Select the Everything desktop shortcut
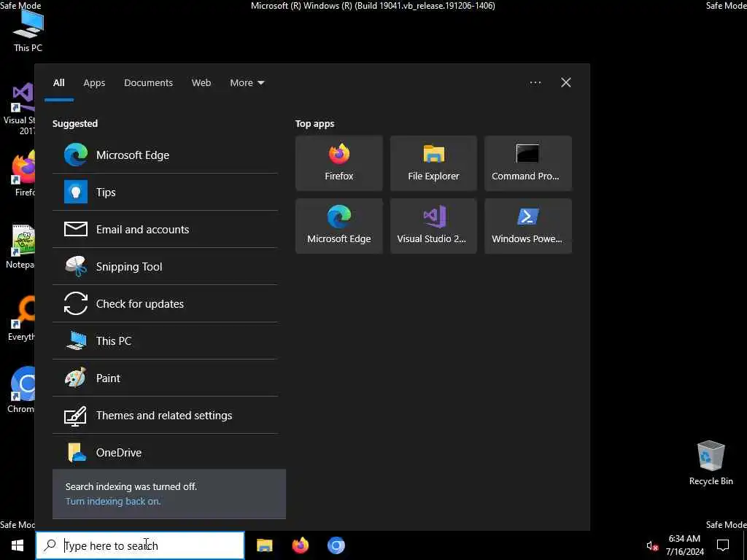Screen dimensions: 747x560 pyautogui.click(x=21, y=318)
